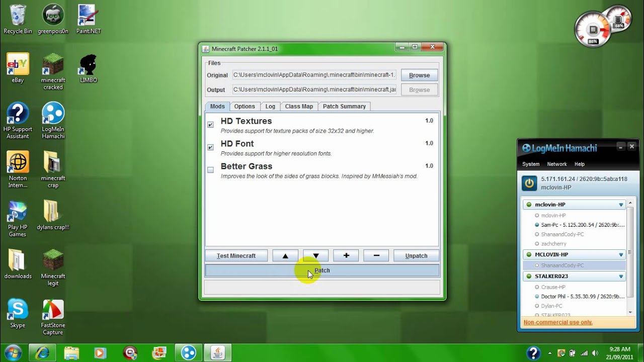Select Dylan-PC peer in Hamachi list

[551, 306]
